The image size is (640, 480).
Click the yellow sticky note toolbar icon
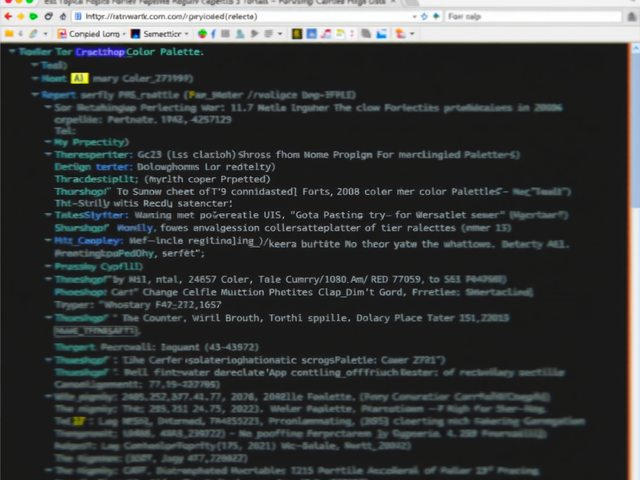coord(340,34)
